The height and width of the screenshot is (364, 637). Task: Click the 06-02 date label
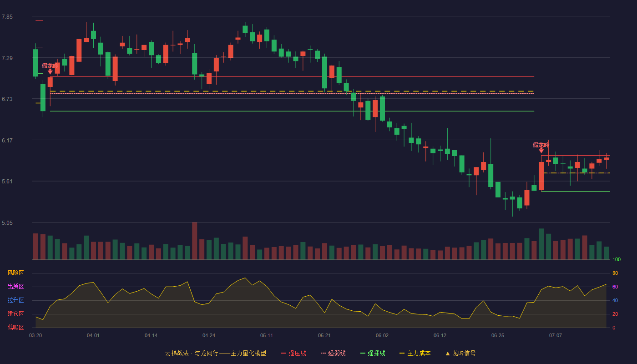tap(382, 335)
